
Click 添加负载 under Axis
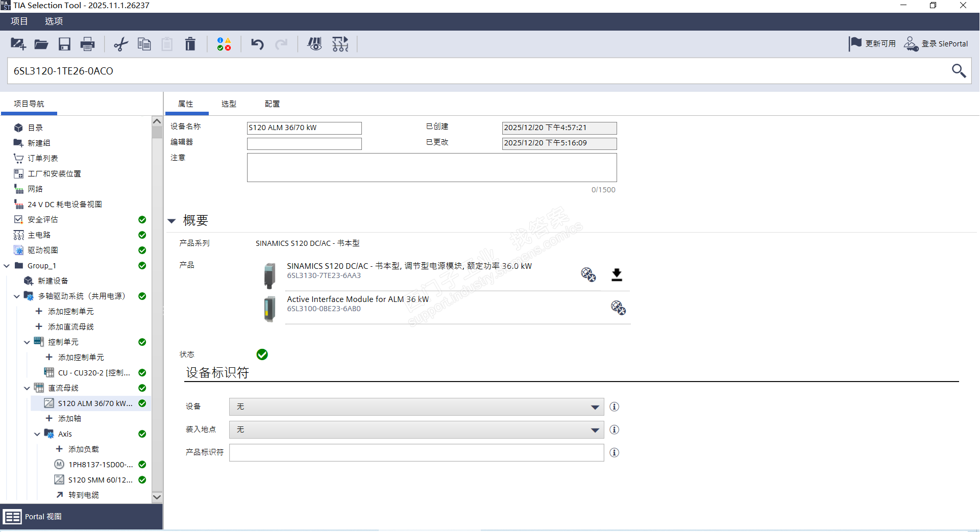84,449
